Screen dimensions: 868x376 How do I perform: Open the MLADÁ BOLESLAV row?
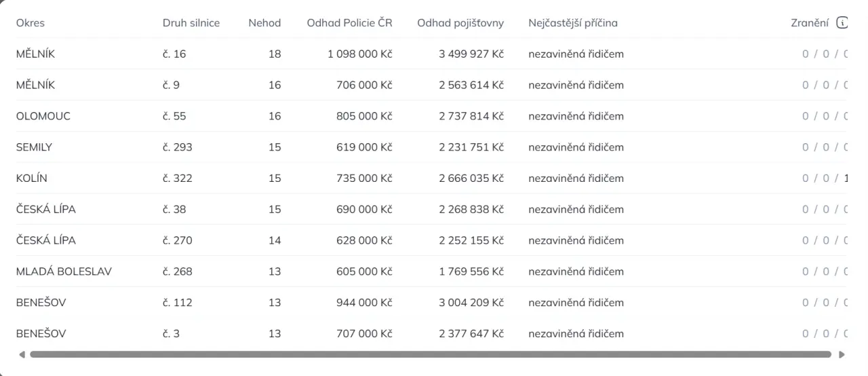(x=64, y=271)
